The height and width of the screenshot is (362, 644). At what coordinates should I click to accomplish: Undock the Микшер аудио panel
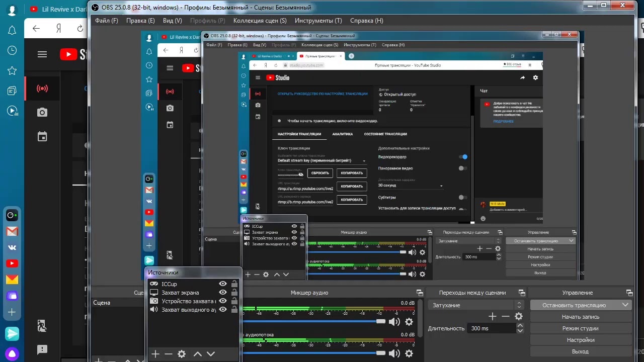tap(420, 293)
